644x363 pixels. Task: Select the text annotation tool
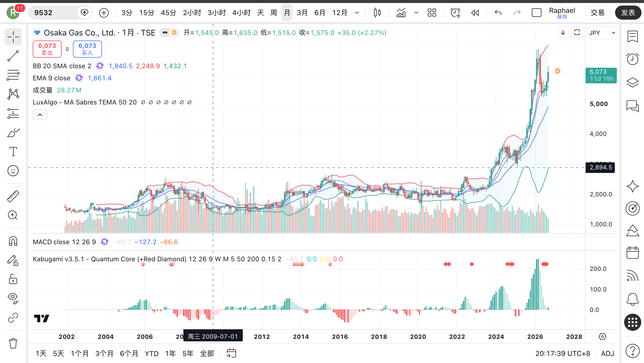(13, 152)
